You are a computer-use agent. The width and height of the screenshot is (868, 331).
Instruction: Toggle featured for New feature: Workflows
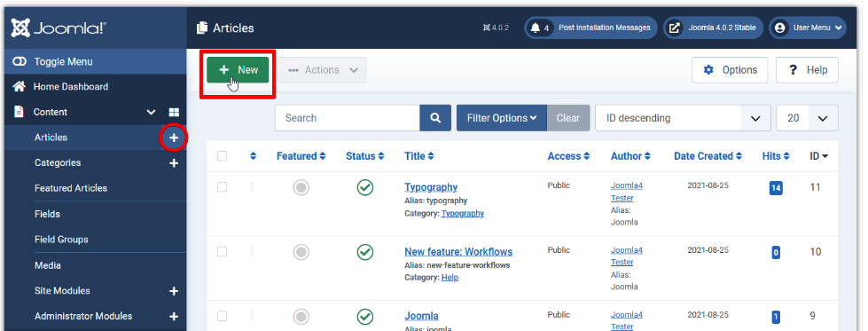point(301,253)
